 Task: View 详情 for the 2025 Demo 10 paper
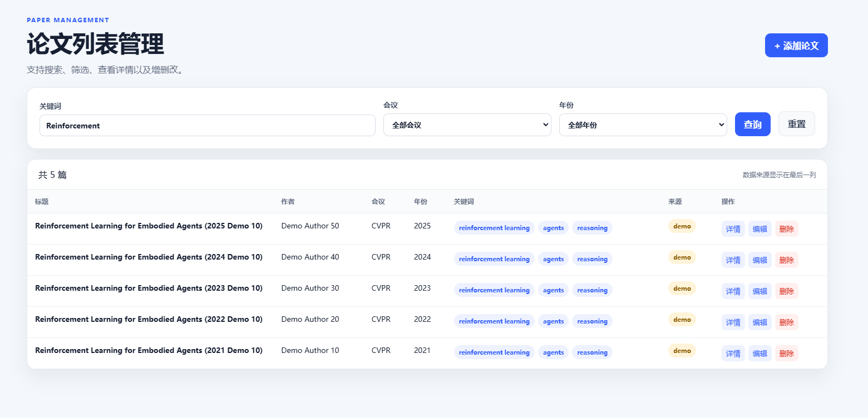coord(733,229)
